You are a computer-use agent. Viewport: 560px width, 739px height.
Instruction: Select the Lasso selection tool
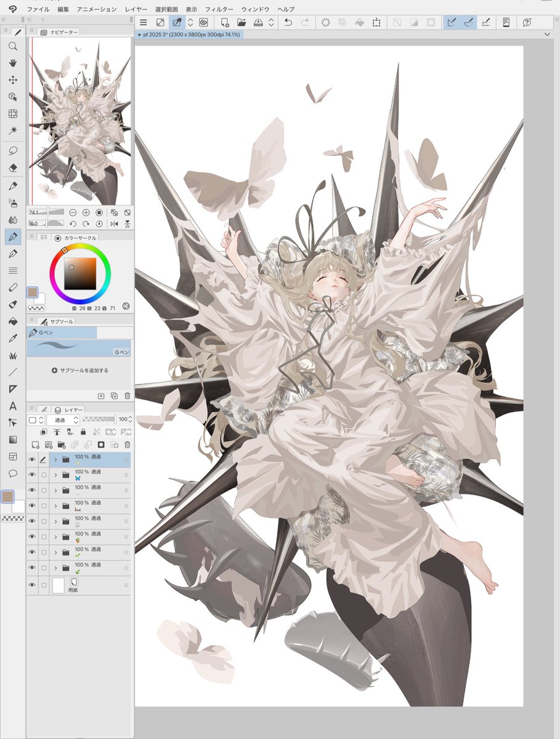[13, 151]
